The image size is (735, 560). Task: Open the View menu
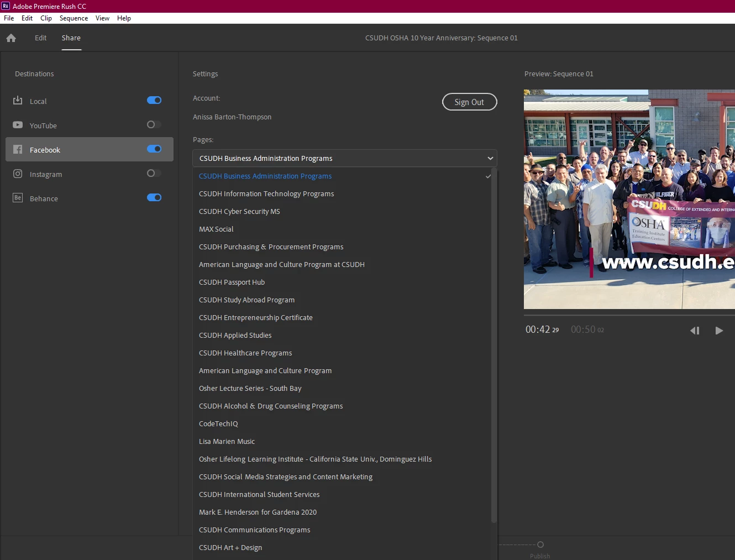coord(102,18)
